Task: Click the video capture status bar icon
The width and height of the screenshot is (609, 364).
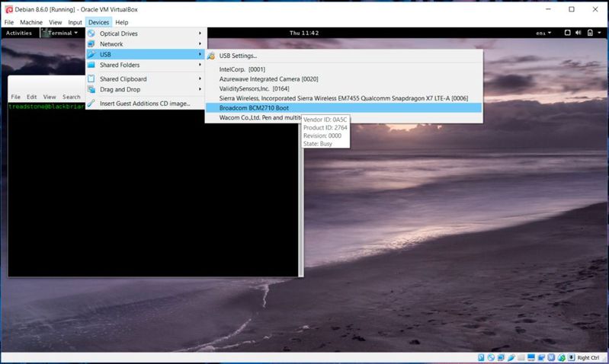Action: (x=541, y=357)
